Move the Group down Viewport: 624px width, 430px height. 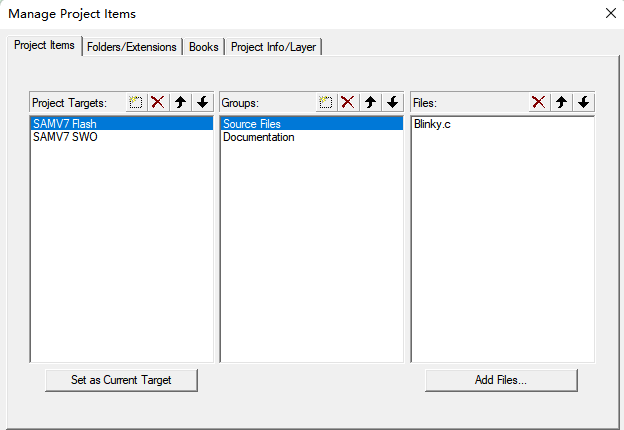[x=392, y=103]
